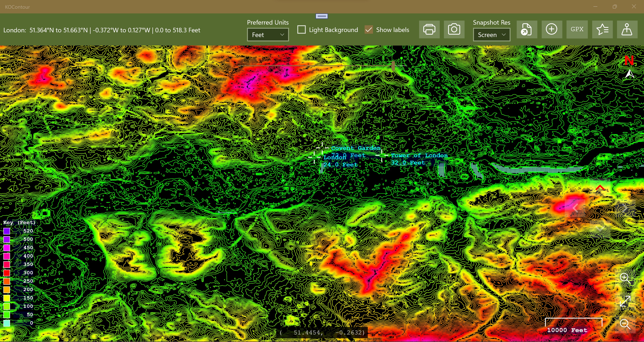The image size is (644, 342).
Task: Click the fit-to-screen diagonal arrows icon
Action: (625, 301)
